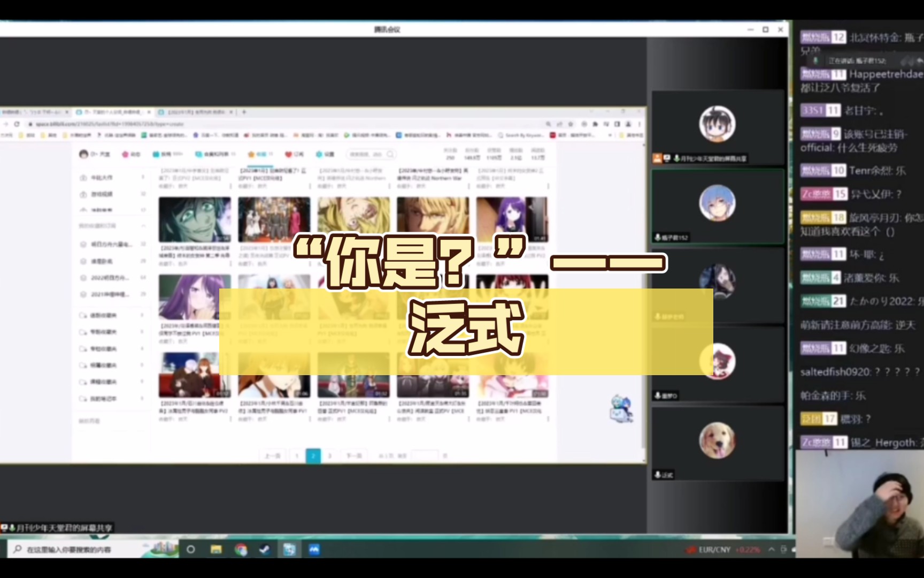Select the current page 2 button

click(x=313, y=456)
